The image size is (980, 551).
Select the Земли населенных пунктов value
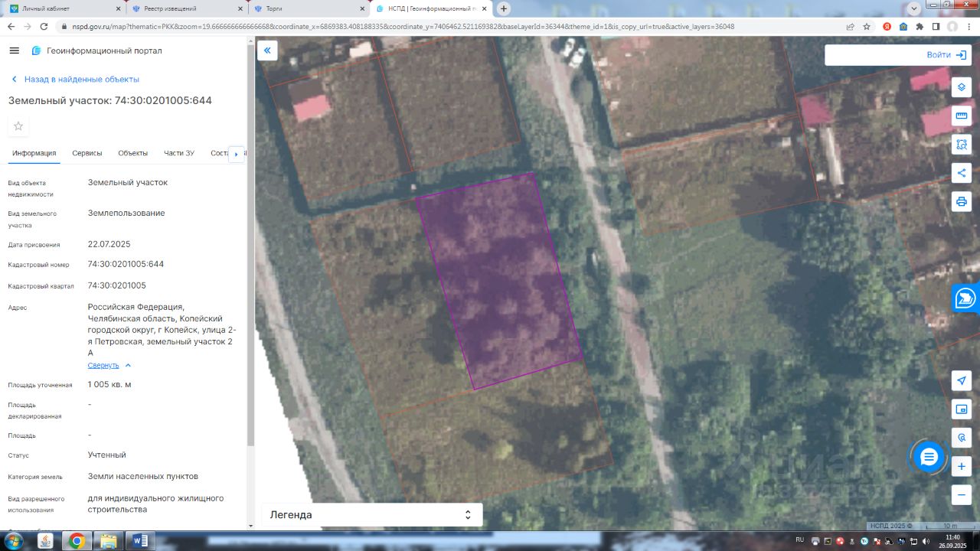(143, 476)
